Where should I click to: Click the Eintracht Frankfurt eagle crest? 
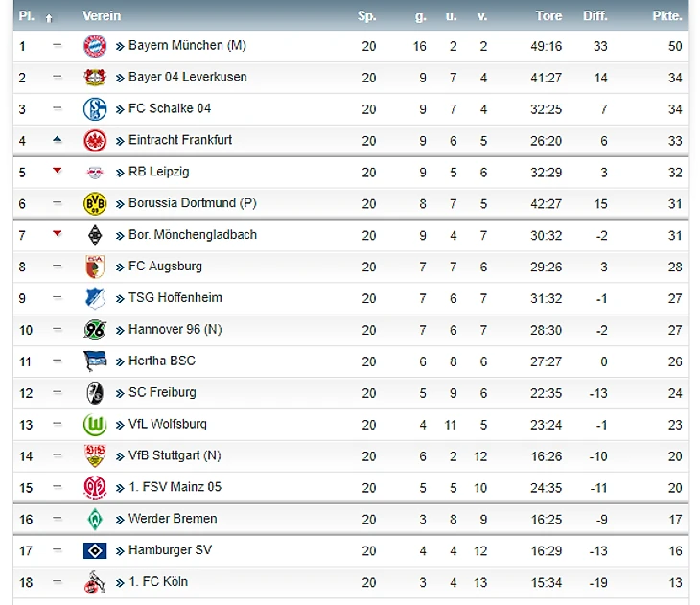coord(95,141)
